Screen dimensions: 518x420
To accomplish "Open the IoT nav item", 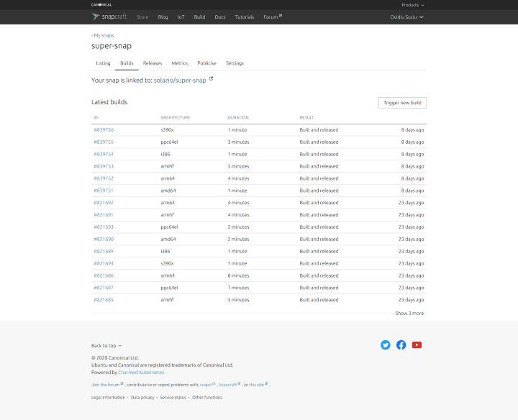I will point(181,17).
